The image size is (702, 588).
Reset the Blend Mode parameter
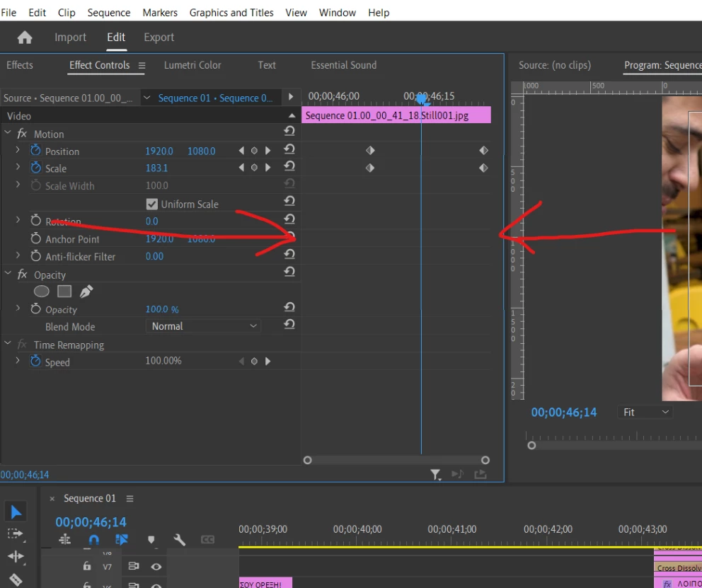pyautogui.click(x=289, y=324)
